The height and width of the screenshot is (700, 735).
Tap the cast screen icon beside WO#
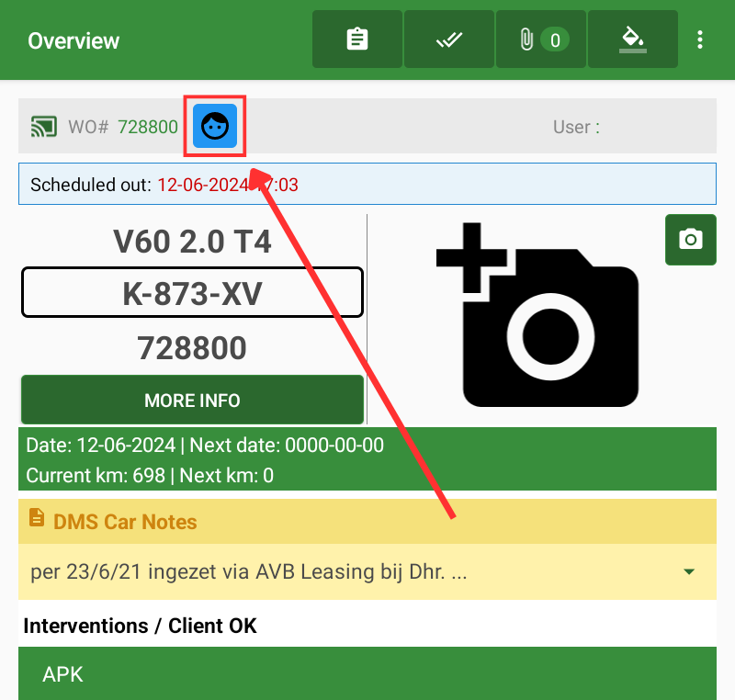43,127
